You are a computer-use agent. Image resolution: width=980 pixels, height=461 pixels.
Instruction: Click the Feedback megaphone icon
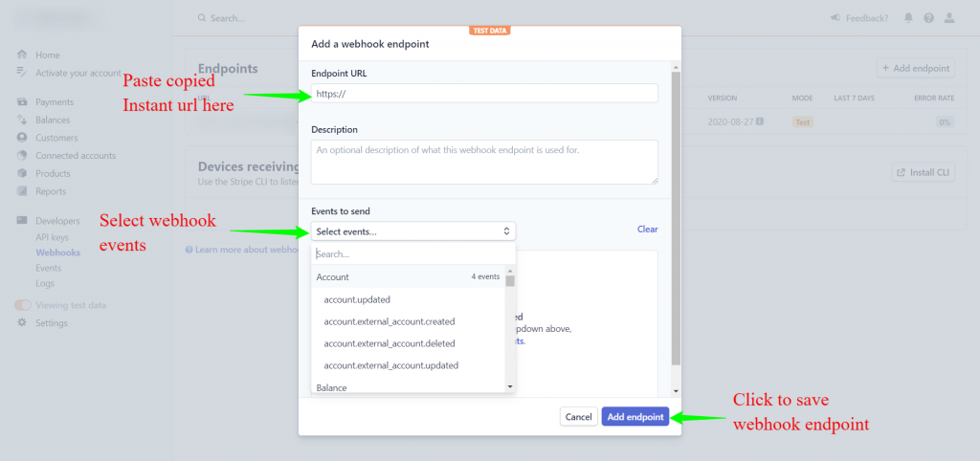tap(835, 18)
